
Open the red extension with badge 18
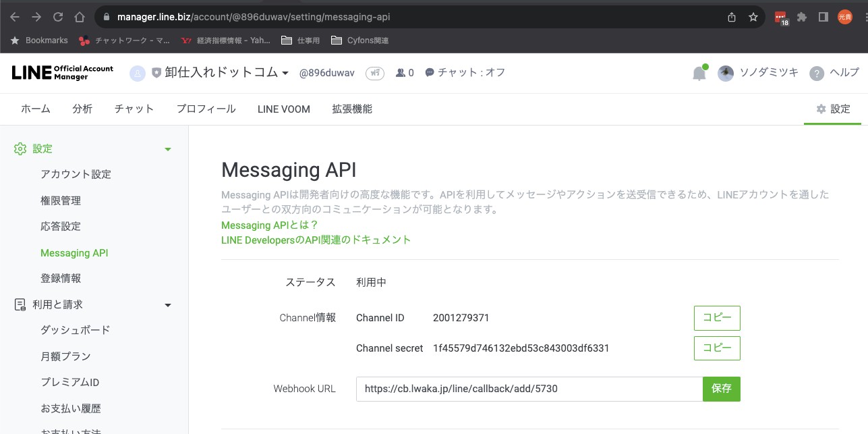[x=781, y=18]
